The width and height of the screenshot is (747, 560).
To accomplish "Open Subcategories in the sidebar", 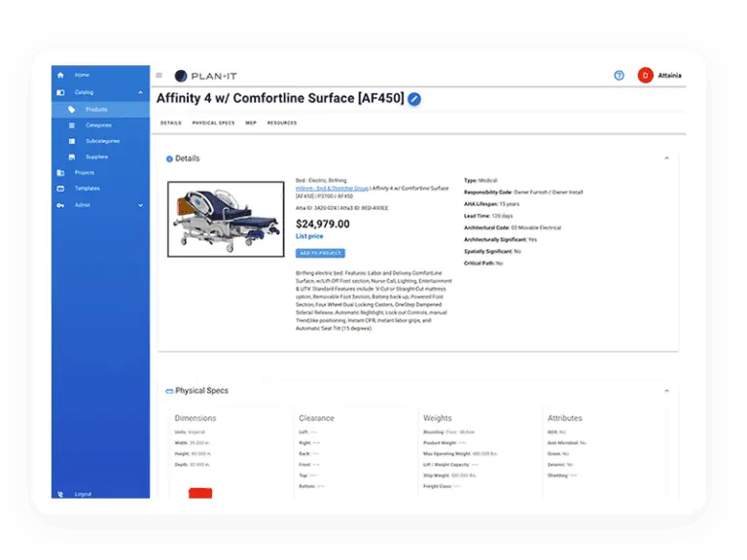I will 100,141.
